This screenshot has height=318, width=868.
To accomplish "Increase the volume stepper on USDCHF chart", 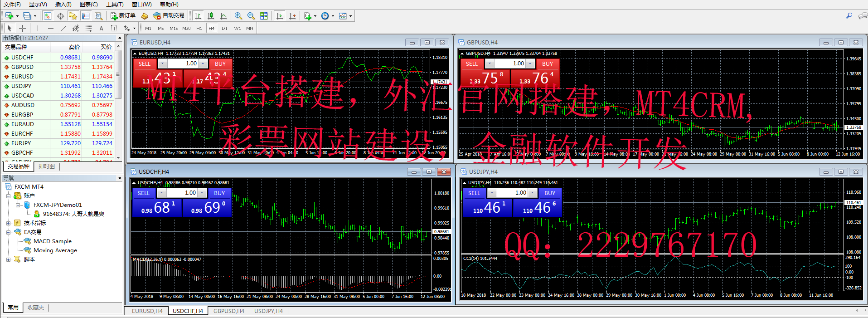I will pos(202,193).
